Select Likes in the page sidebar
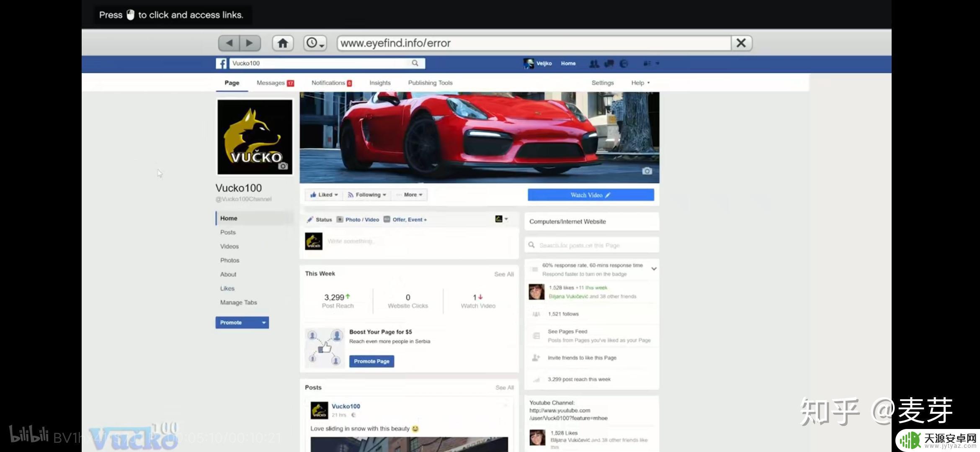980x452 pixels. click(227, 288)
